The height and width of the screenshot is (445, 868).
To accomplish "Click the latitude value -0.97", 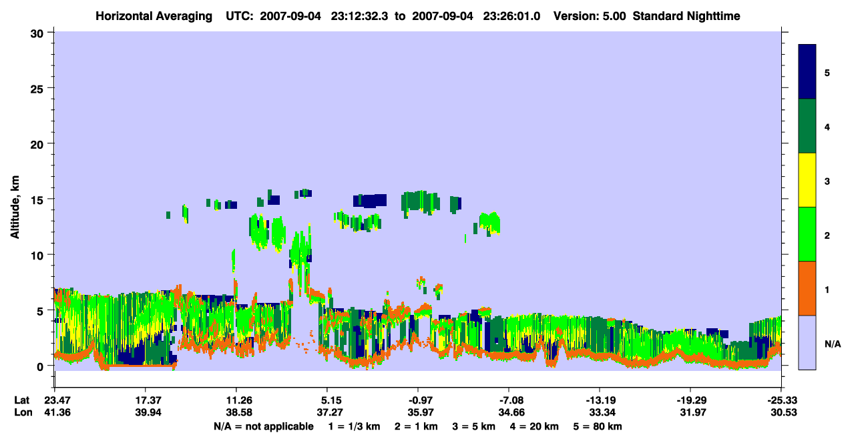I will pos(418,400).
